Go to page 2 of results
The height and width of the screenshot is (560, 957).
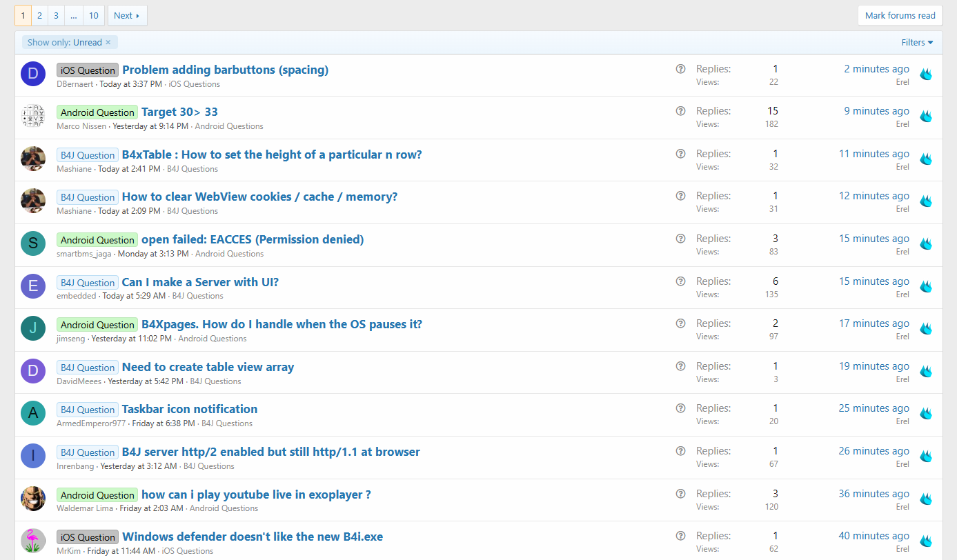coord(40,15)
